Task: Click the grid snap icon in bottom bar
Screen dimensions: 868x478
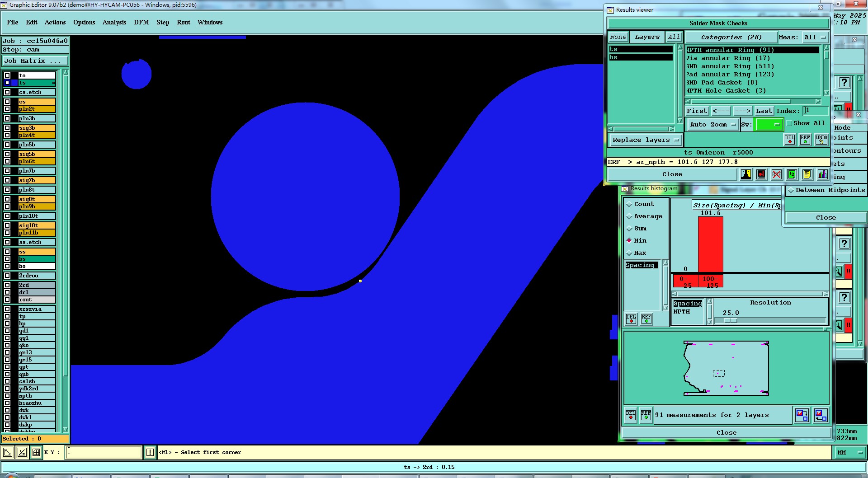Action: pos(36,452)
